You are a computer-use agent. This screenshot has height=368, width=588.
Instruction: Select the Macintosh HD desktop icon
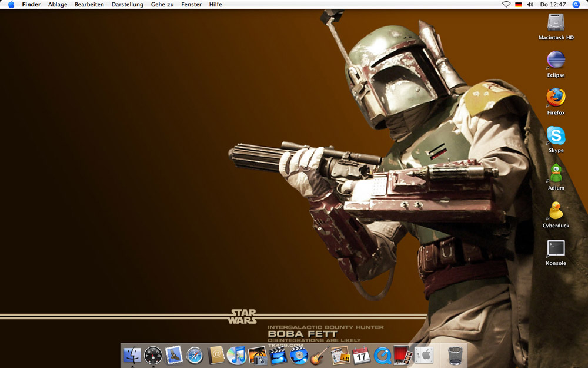point(556,26)
